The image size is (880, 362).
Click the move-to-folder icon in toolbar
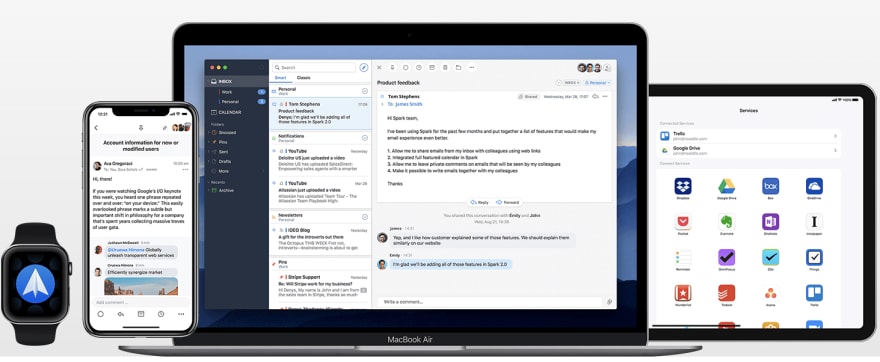(x=459, y=67)
